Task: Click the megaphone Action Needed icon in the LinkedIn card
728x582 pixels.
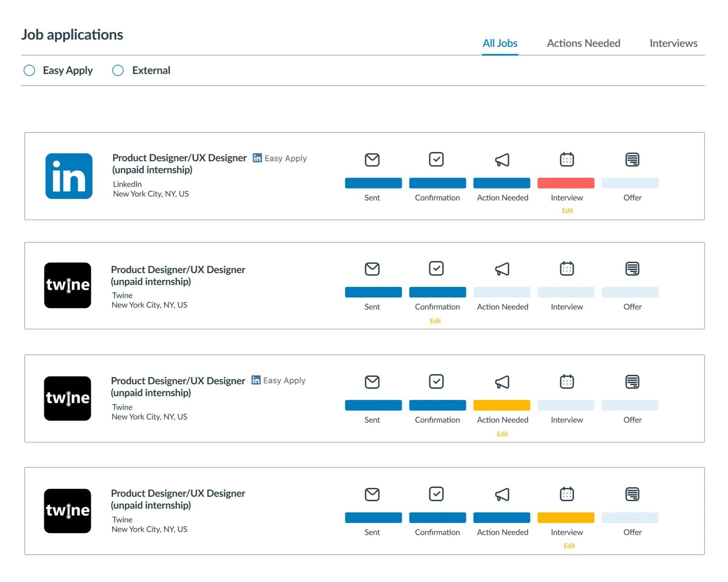Action: click(502, 160)
